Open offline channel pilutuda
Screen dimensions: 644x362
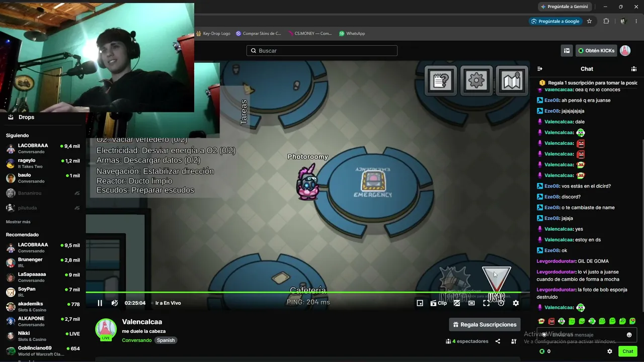(x=43, y=208)
